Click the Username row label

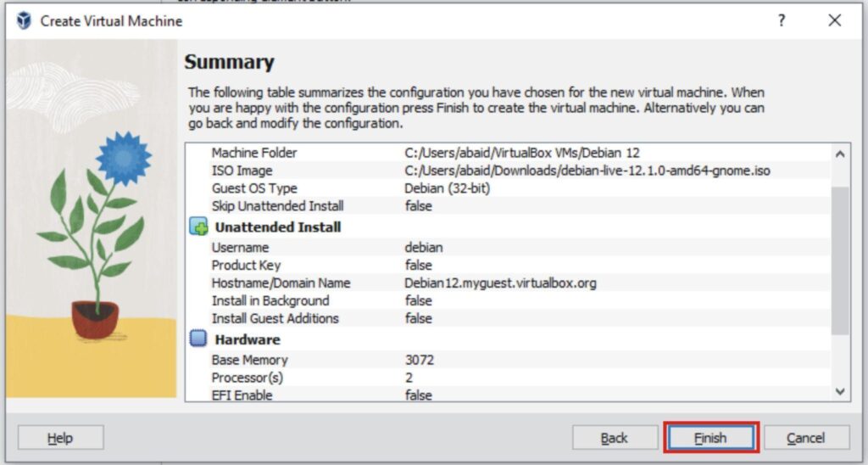coord(240,247)
